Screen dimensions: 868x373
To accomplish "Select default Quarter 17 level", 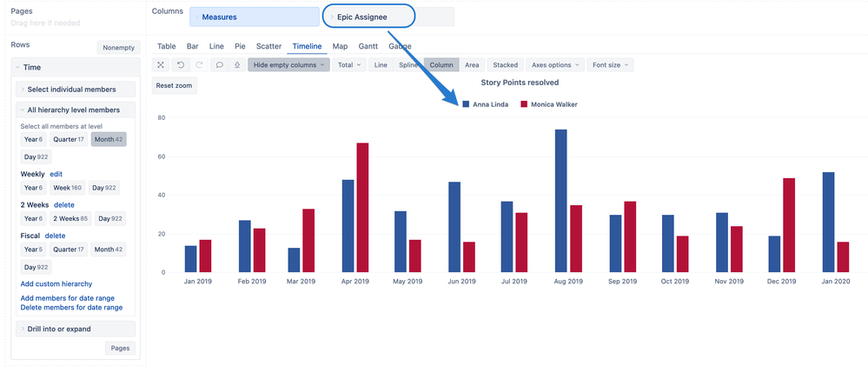I will (x=69, y=139).
